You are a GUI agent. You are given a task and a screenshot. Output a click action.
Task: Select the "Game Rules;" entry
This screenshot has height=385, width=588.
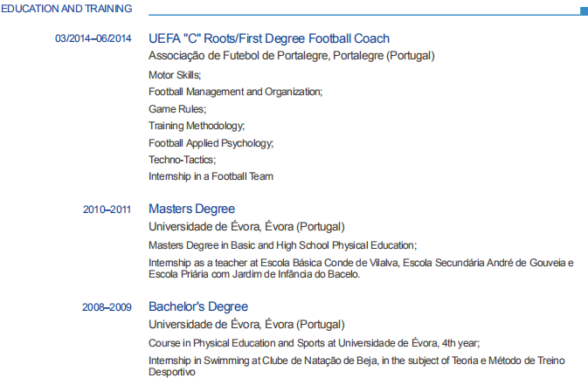tap(177, 109)
